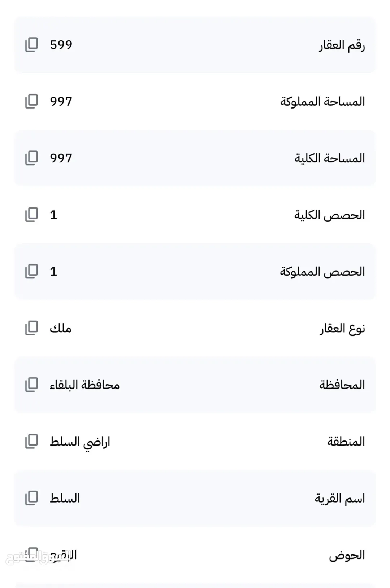
Task: Select the المساحة المملوكة label
Action: (323, 102)
